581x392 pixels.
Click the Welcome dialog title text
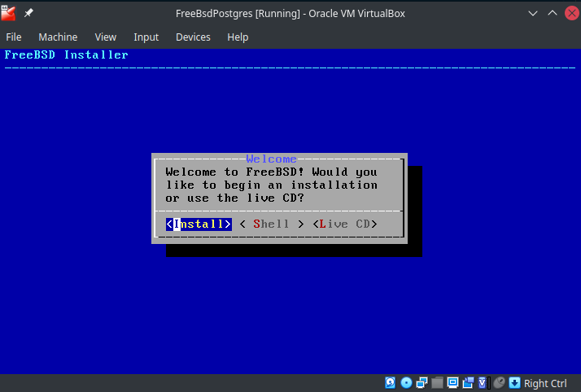[x=271, y=159]
